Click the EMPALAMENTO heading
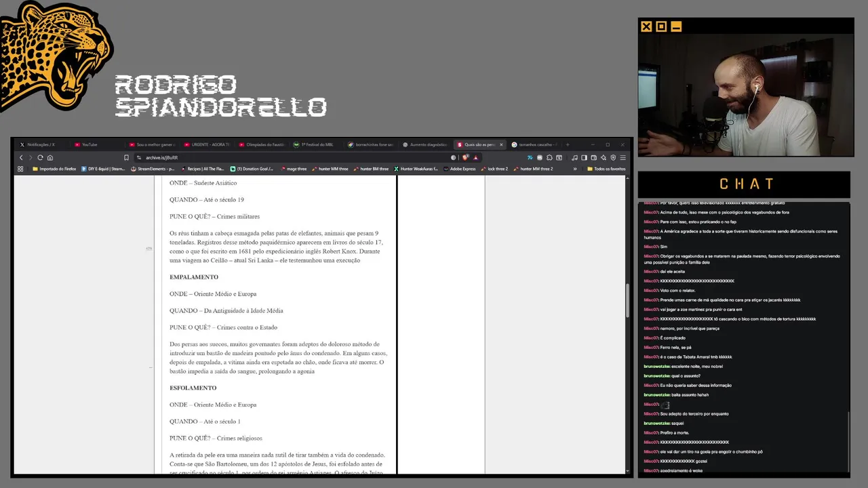868x488 pixels. [x=194, y=277]
